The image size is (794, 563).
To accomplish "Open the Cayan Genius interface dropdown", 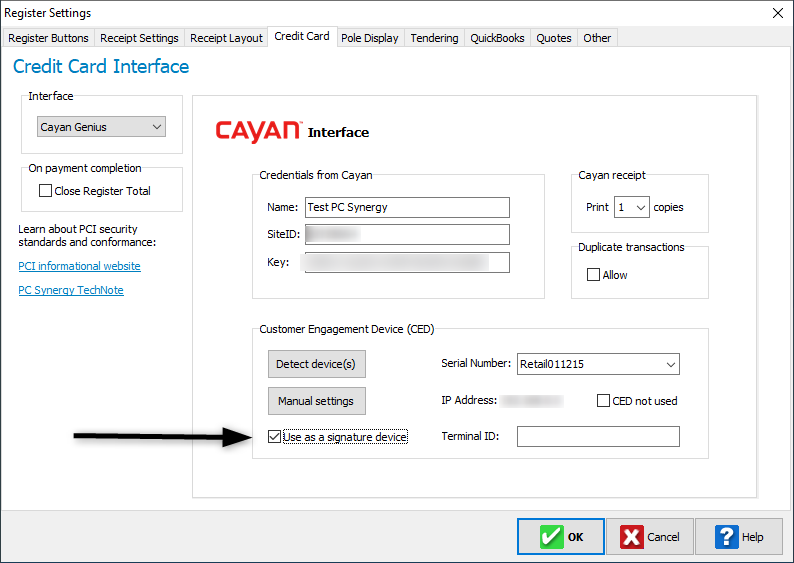I will point(101,127).
